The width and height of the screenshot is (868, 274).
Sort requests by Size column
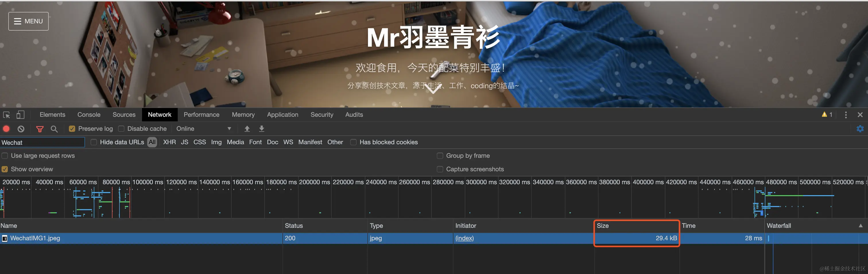point(637,226)
